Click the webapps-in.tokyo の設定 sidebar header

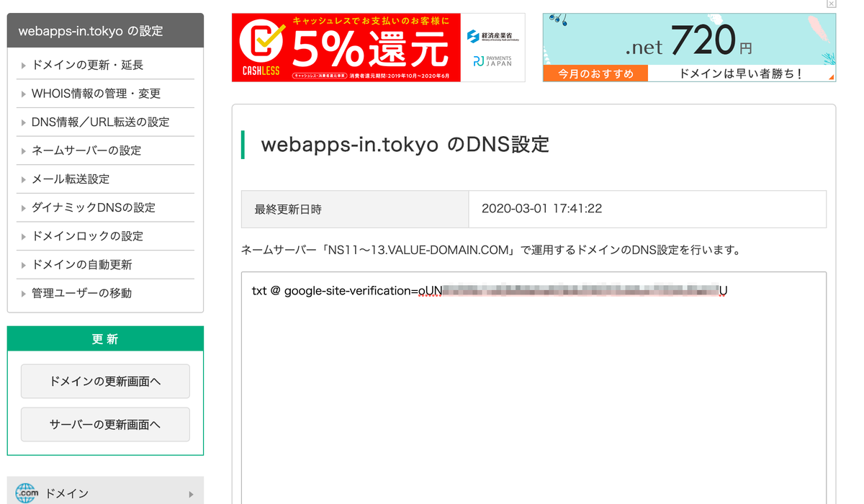105,31
